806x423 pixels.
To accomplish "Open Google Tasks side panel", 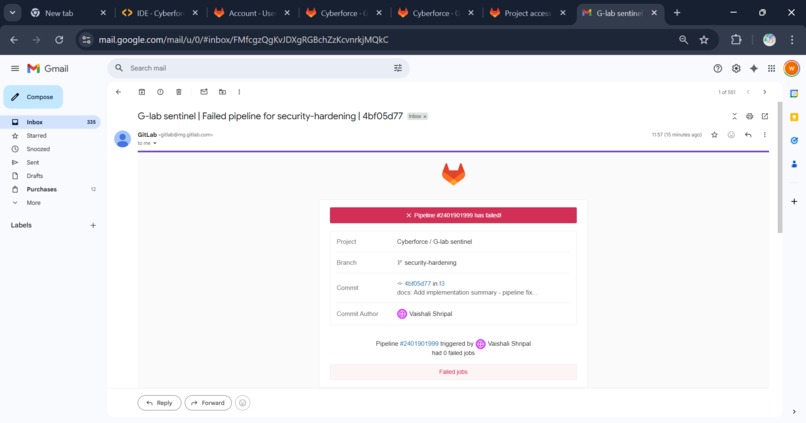I will [x=794, y=140].
